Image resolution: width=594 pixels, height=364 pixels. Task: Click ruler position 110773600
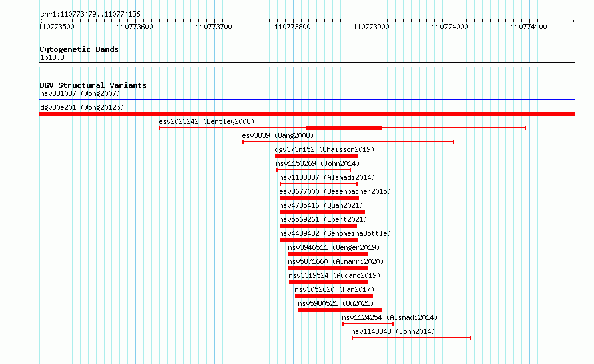(135, 27)
